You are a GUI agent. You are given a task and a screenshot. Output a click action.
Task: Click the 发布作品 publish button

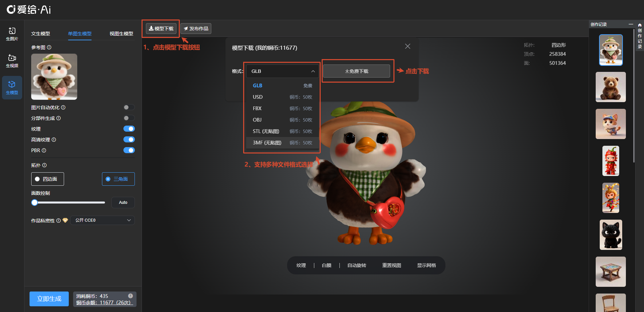(x=196, y=29)
